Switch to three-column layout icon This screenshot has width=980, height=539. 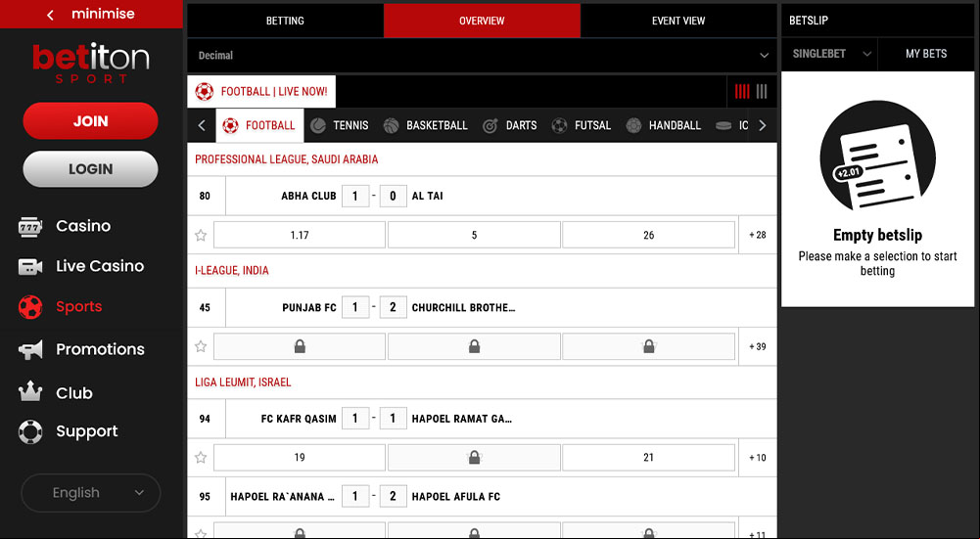coord(762,92)
